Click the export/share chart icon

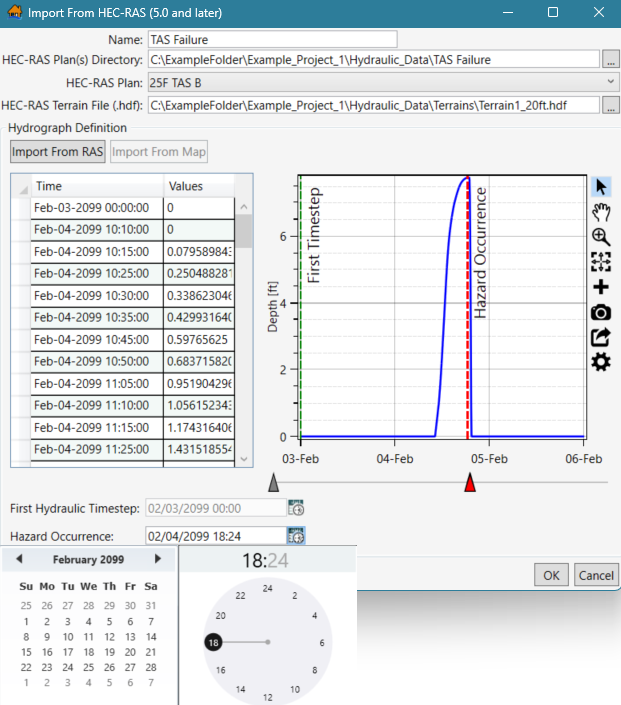[601, 337]
